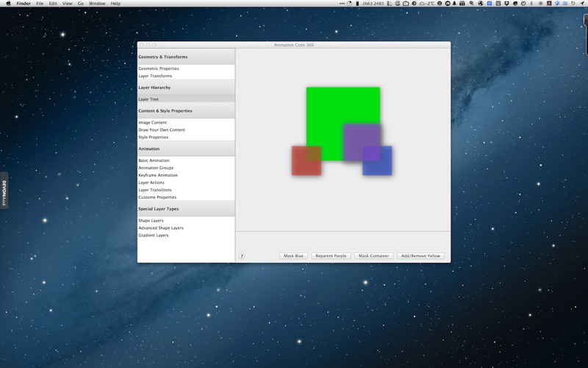Click the purple layer square

coord(362,142)
